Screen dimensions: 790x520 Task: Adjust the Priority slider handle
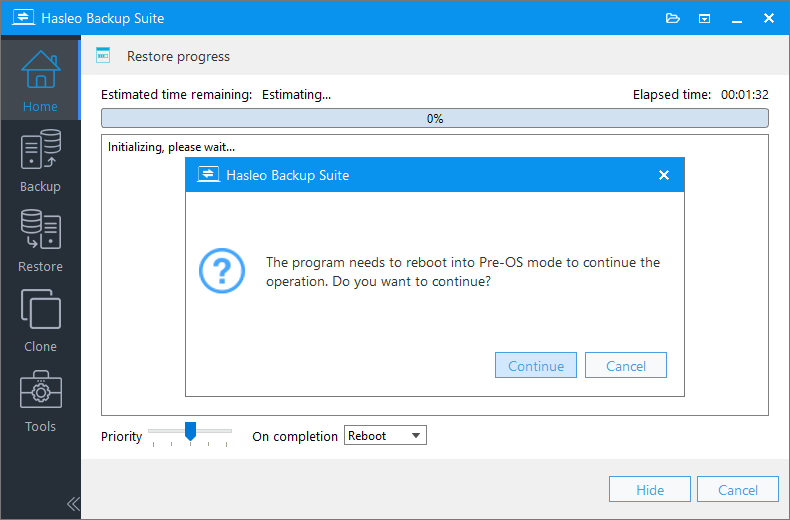click(x=190, y=431)
